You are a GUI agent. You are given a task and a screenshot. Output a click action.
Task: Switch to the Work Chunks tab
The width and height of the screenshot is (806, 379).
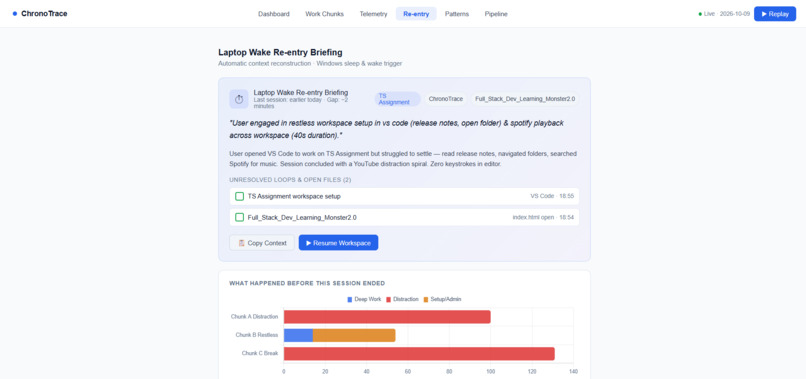324,14
